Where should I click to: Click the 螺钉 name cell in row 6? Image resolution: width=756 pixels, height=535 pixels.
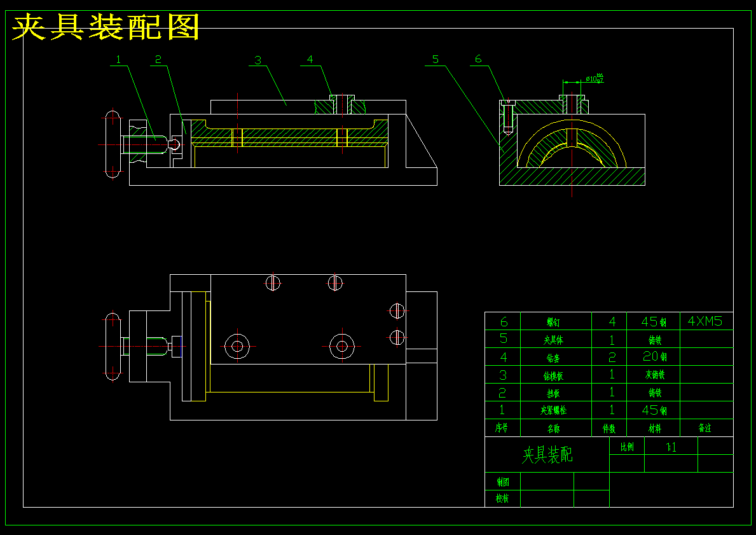[x=556, y=321]
